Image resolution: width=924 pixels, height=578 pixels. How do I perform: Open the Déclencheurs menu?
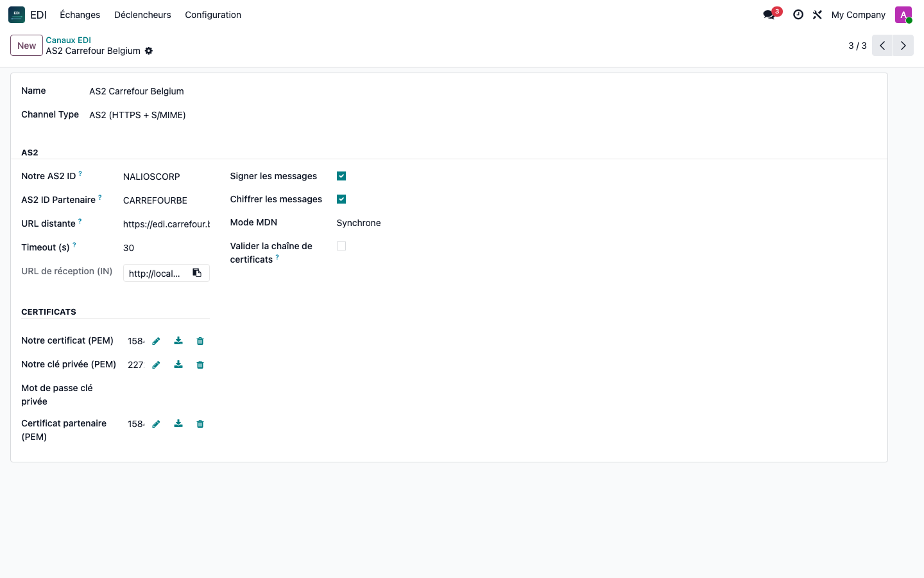click(x=142, y=15)
